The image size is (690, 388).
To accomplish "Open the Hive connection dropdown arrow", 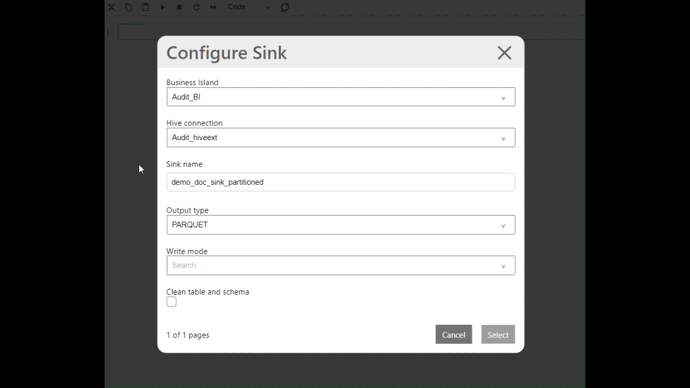I will 503,138.
